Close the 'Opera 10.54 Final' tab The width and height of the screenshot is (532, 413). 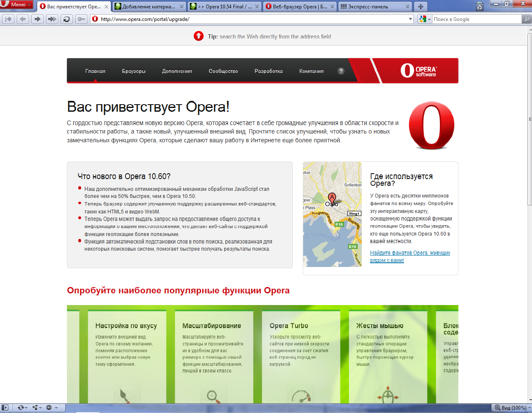click(257, 7)
